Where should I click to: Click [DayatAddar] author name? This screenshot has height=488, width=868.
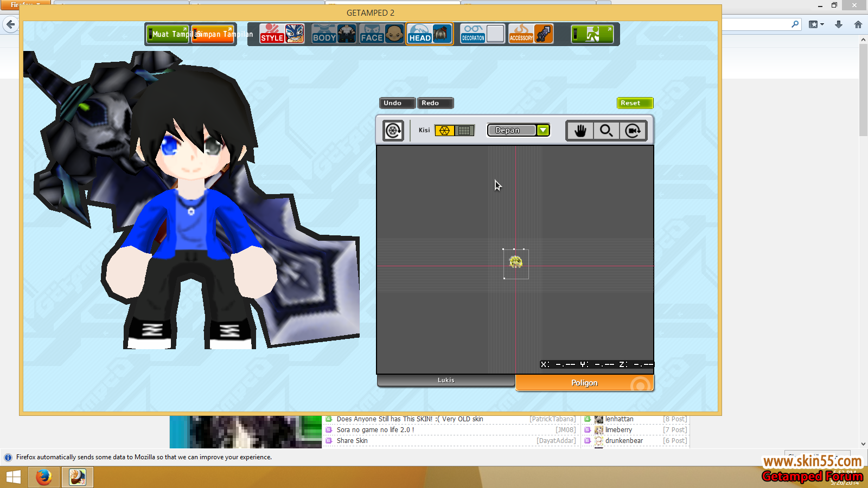click(x=557, y=441)
